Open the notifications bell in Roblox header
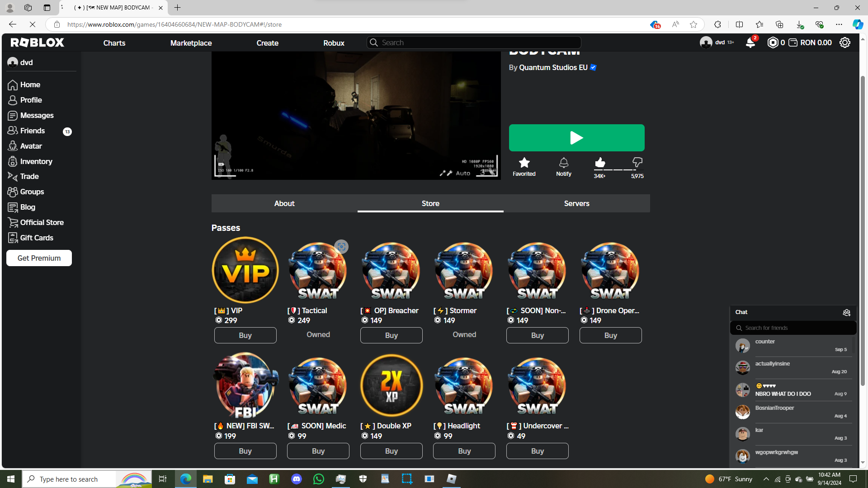Viewport: 868px width, 488px height. point(750,42)
